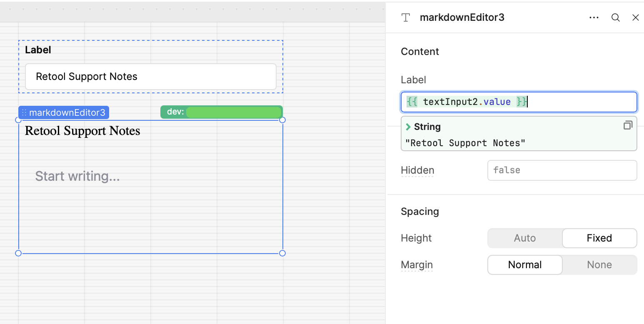Screen dimensions: 644x324
Task: Set Height to Auto
Action: tap(524, 238)
